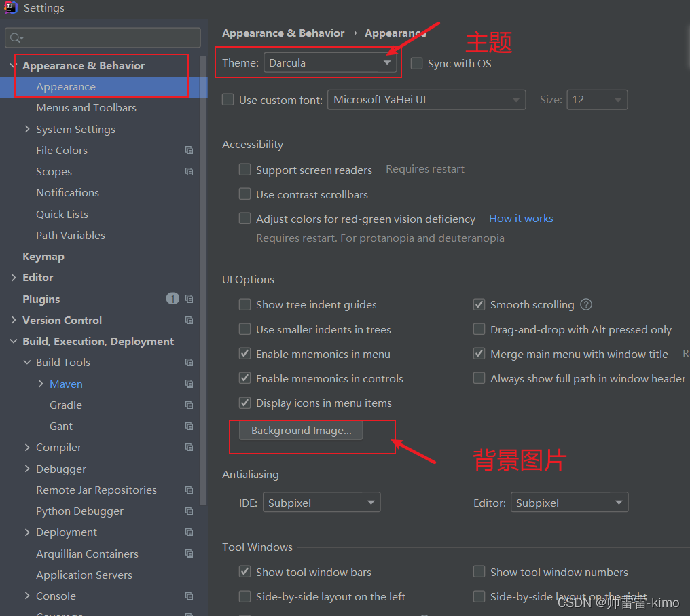This screenshot has width=690, height=616.
Task: Open the Keymap settings page
Action: (43, 257)
